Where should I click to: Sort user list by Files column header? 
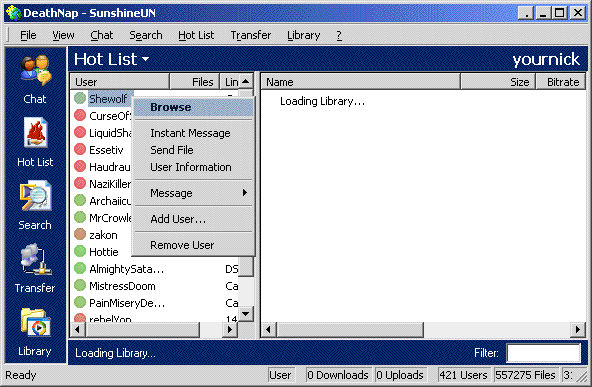[195, 82]
